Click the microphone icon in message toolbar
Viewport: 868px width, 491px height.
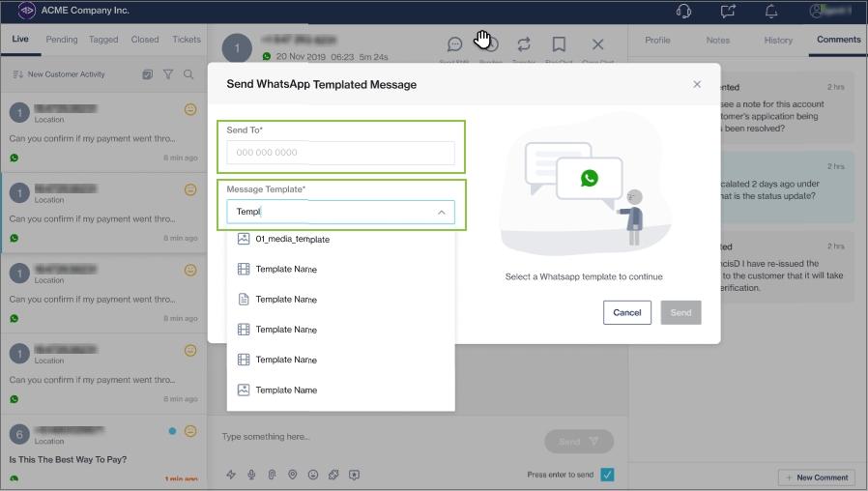251,475
